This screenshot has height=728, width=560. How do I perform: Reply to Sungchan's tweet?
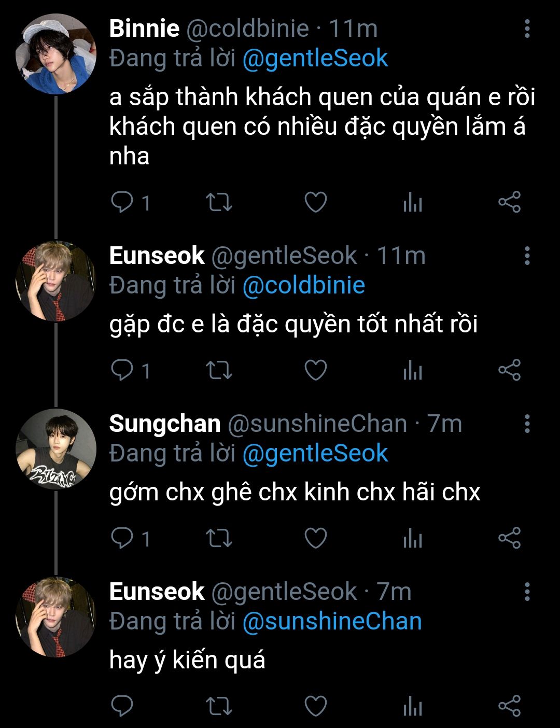pyautogui.click(x=122, y=538)
